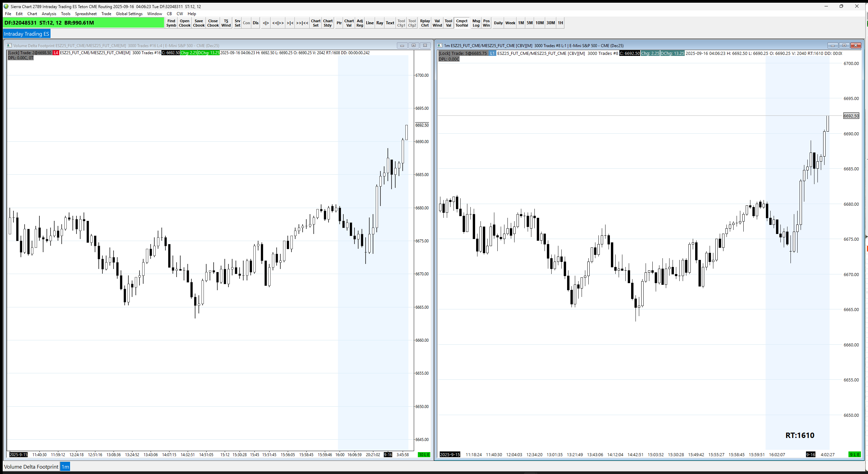This screenshot has width=868, height=474.
Task: Toggle the Val Wind window
Action: point(437,23)
